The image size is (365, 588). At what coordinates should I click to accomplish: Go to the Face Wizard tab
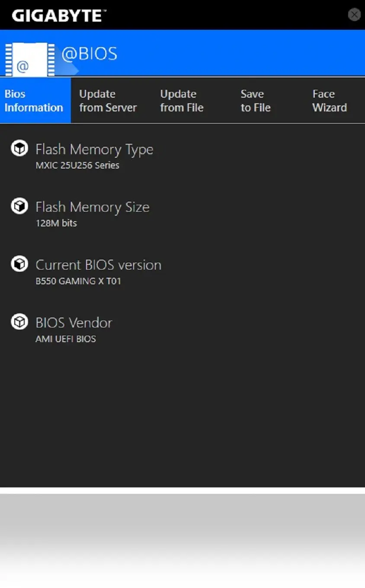pos(330,101)
